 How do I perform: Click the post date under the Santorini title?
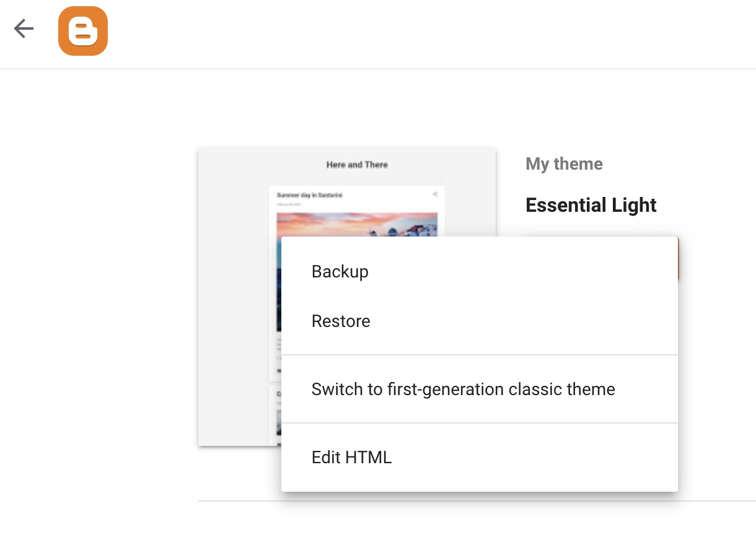(x=289, y=204)
